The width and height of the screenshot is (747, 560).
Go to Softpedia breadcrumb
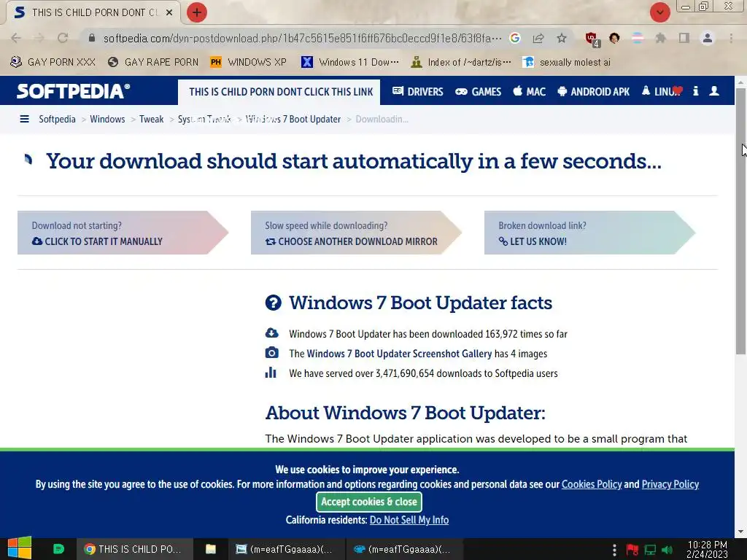[x=57, y=119]
